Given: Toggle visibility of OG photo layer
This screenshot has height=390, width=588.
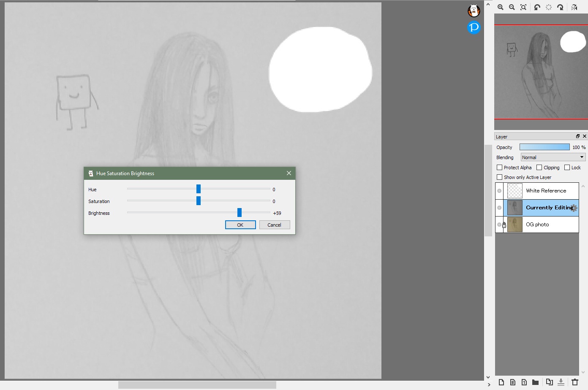Looking at the screenshot, I should pyautogui.click(x=499, y=225).
